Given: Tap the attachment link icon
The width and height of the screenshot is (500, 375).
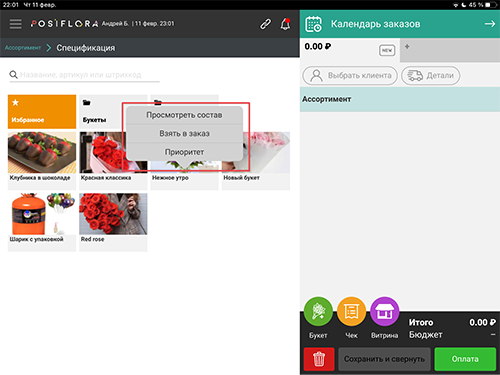Looking at the screenshot, I should pos(266,24).
